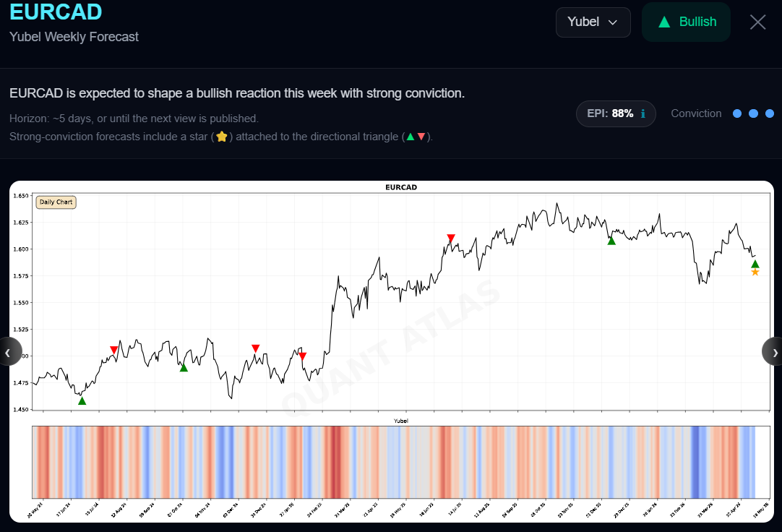
Task: Click the latest green triangle above star
Action: [755, 265]
